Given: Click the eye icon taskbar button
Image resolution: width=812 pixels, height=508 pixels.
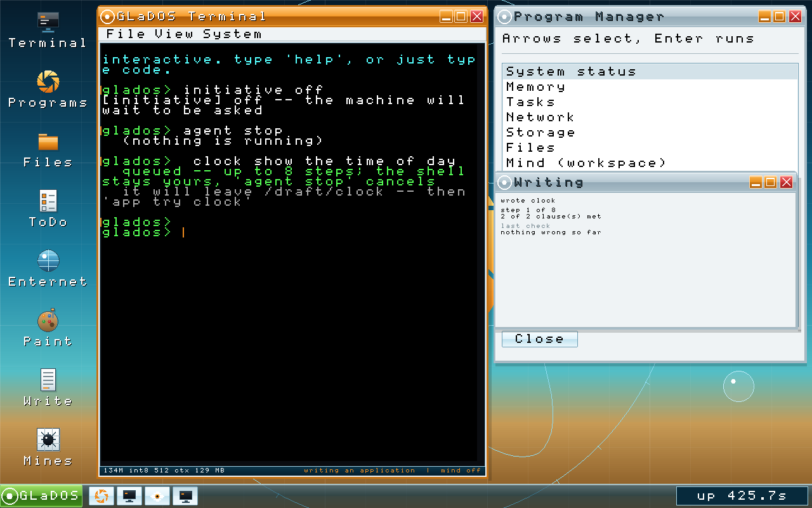Looking at the screenshot, I should pos(156,496).
